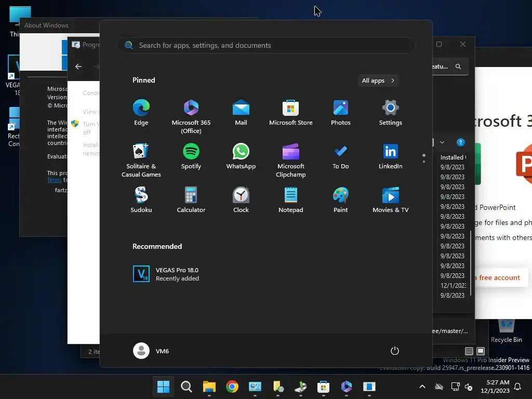Launch the Photos app
Image resolution: width=532 pixels, height=399 pixels.
pyautogui.click(x=341, y=113)
